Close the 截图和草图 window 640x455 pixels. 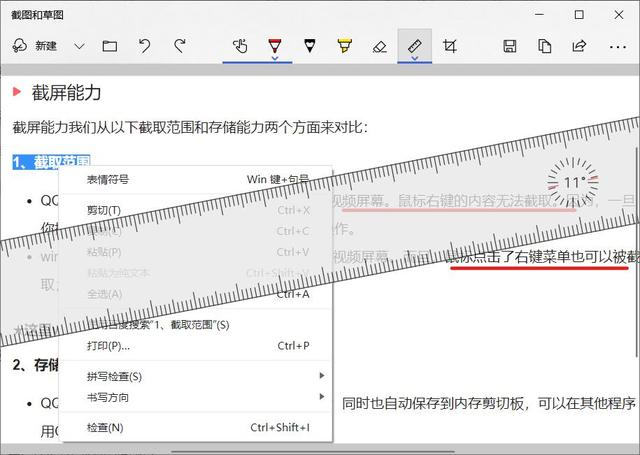pos(619,15)
